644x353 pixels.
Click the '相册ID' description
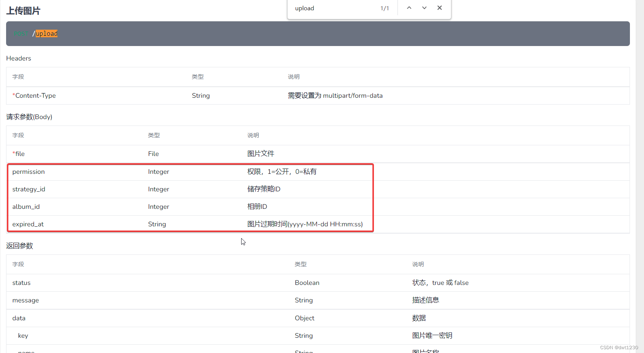pos(257,207)
